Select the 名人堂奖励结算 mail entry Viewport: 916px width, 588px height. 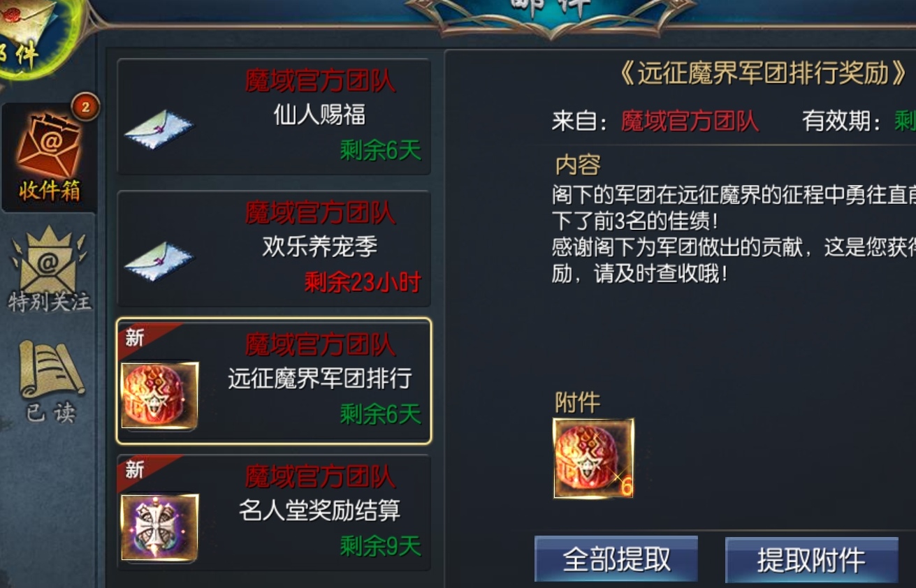click(274, 513)
